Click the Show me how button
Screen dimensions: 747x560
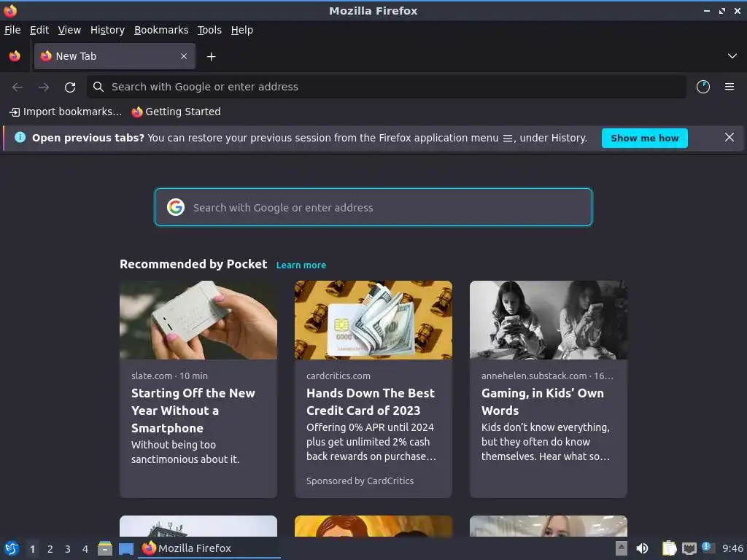tap(645, 138)
